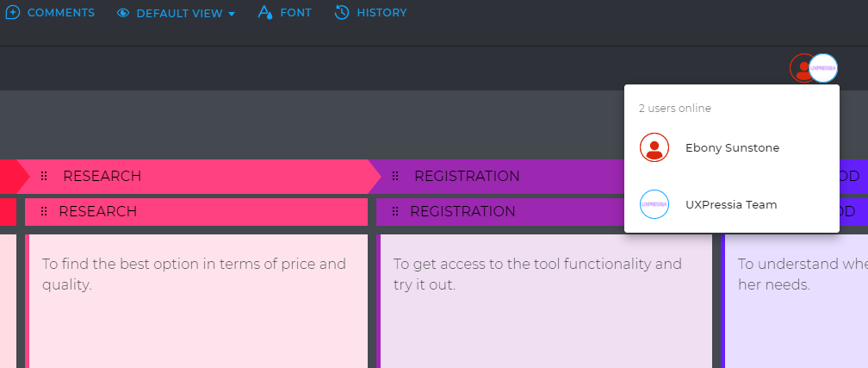
Task: Click UXPressia Team logo avatar in popup
Action: pos(654,205)
